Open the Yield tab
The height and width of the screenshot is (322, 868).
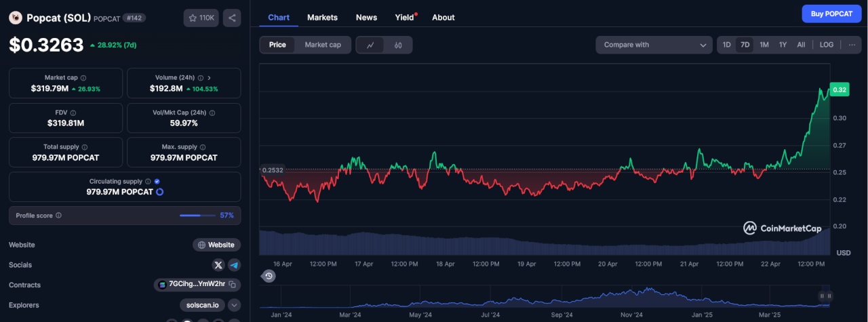click(405, 17)
